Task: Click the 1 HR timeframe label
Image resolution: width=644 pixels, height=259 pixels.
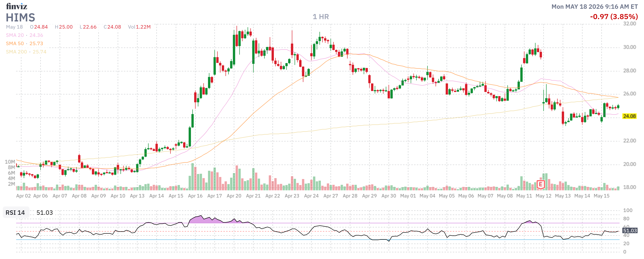Action: pyautogui.click(x=321, y=17)
